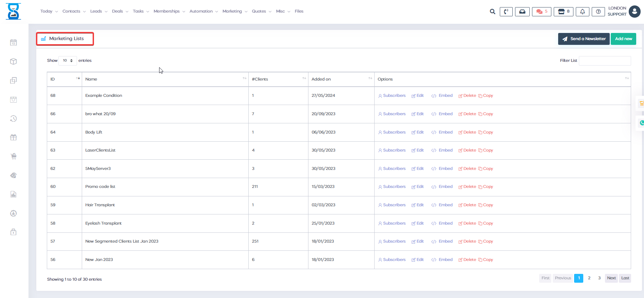Screen dimensions: 644x298
Task: Click the Filter List input field
Action: pos(605,61)
